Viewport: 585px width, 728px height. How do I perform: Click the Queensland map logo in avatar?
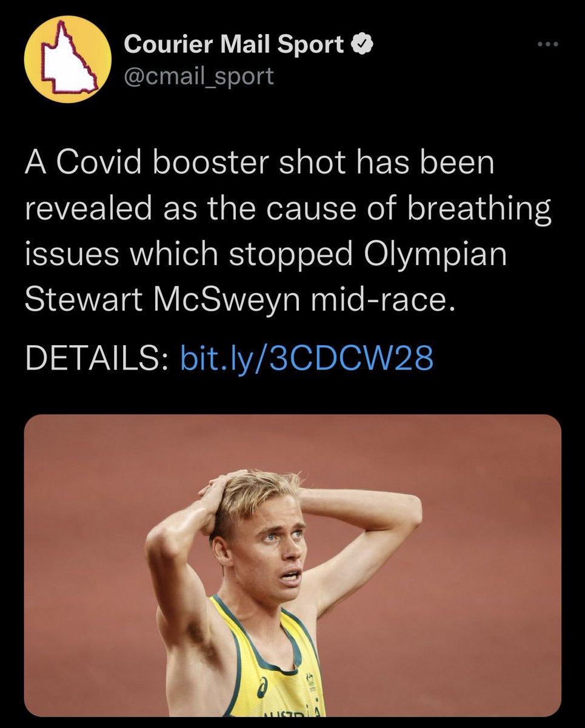67,60
